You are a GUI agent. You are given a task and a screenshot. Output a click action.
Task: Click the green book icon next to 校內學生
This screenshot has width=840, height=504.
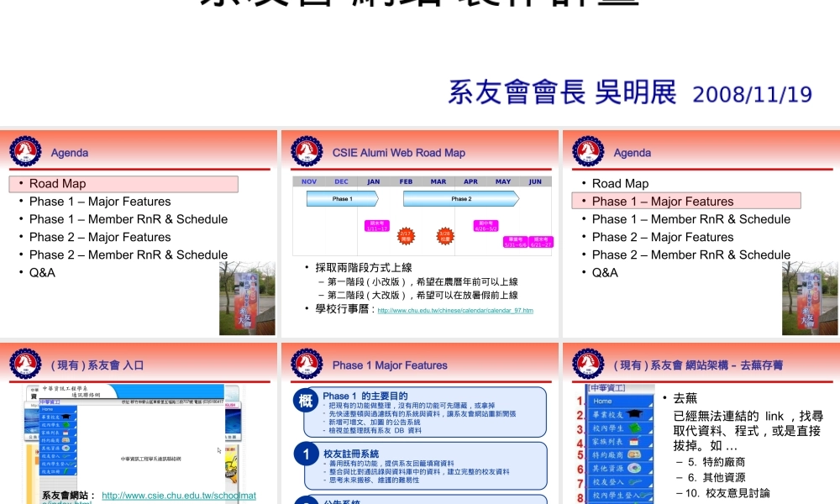coord(636,428)
